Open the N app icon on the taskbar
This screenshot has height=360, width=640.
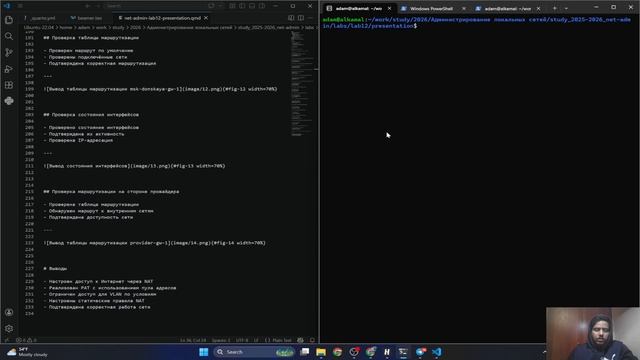(x=387, y=352)
